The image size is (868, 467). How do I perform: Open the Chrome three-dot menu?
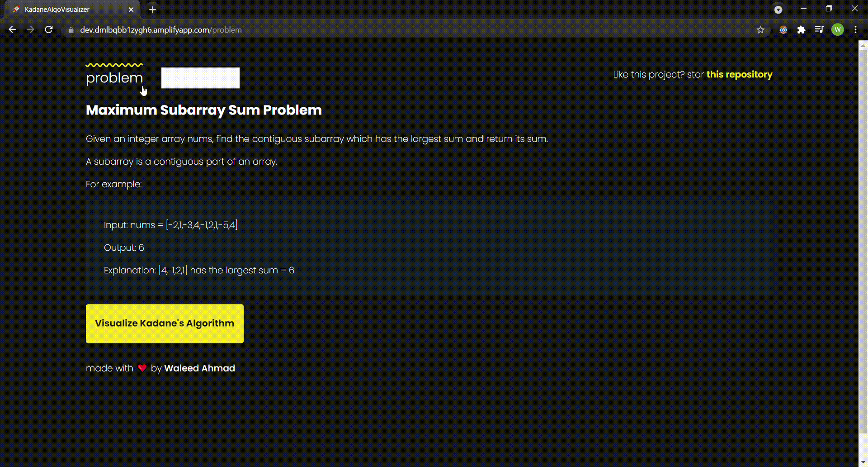point(855,30)
